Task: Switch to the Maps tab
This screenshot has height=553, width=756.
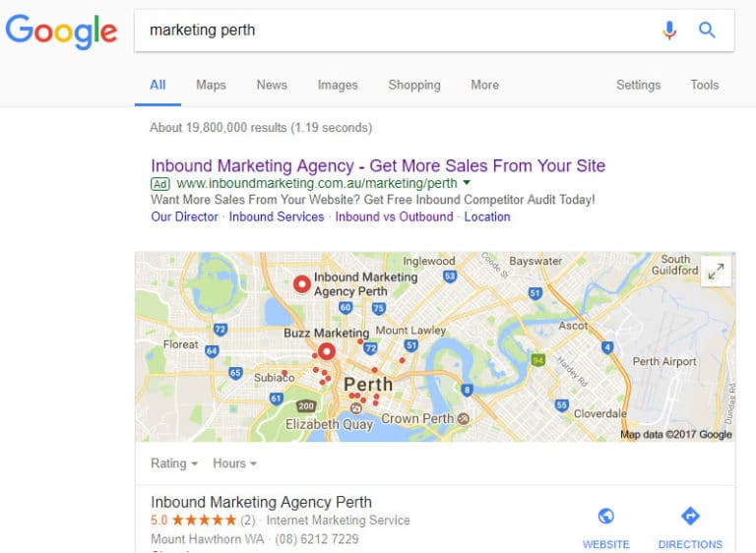Action: pyautogui.click(x=211, y=85)
